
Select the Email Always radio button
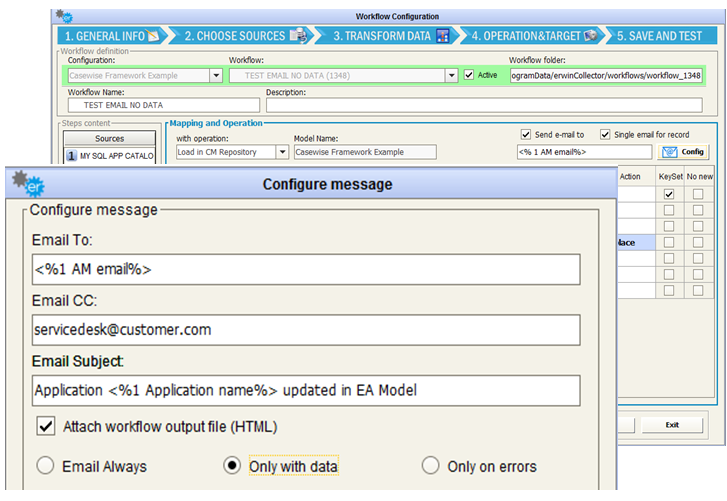(x=45, y=465)
